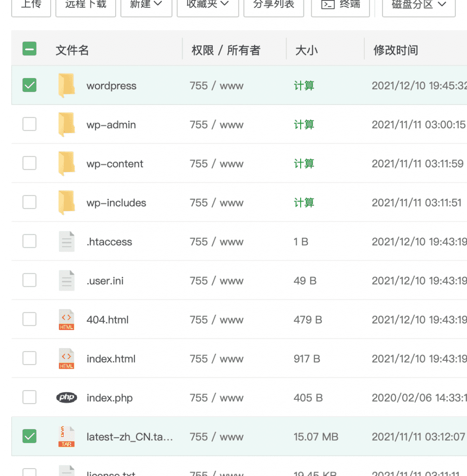Click the 917 B size value
The width and height of the screenshot is (467, 476).
(x=307, y=359)
